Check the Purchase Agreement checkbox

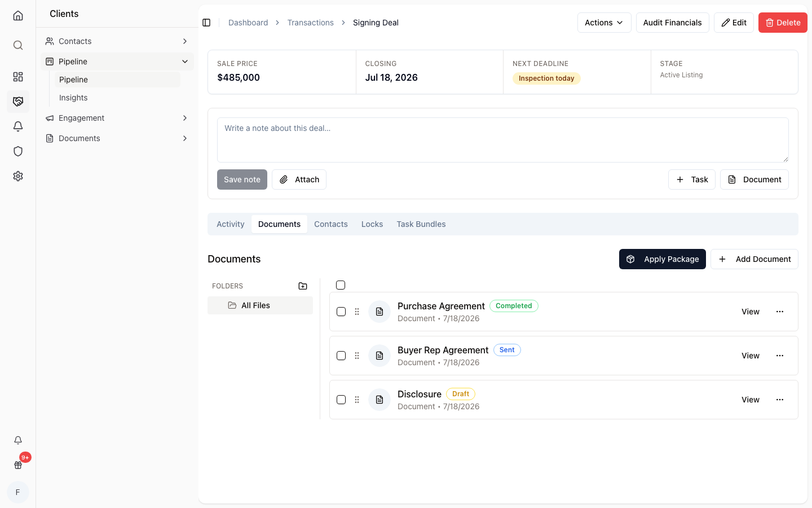pos(341,312)
